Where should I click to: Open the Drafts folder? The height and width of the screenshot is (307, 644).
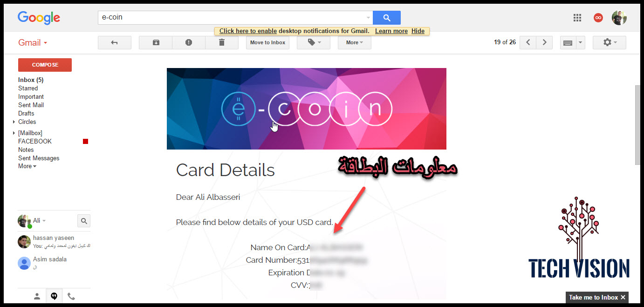pos(26,114)
